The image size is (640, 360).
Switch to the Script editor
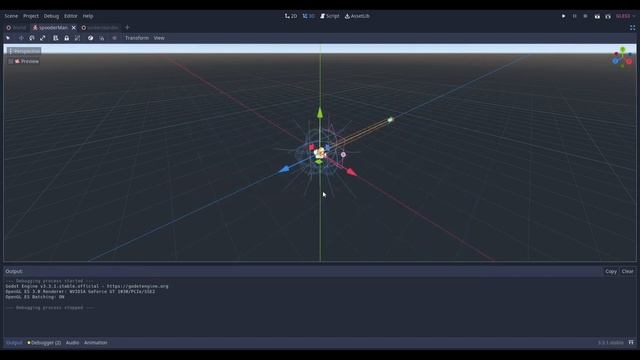(329, 16)
